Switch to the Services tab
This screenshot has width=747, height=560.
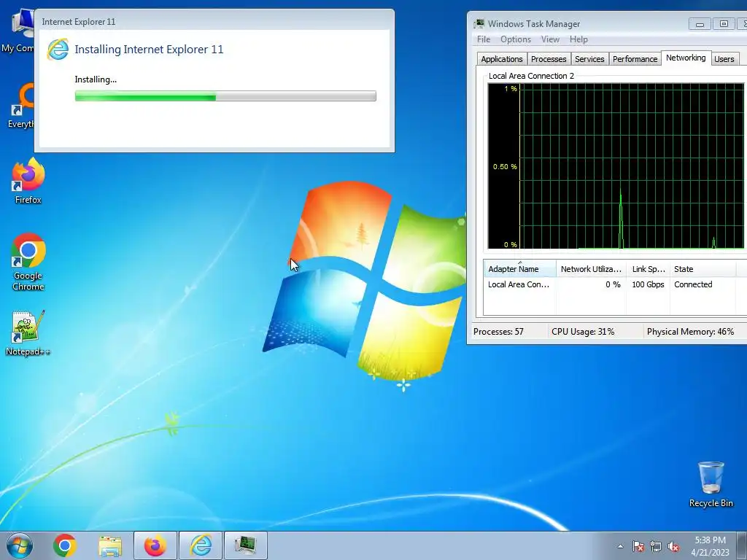pos(589,59)
